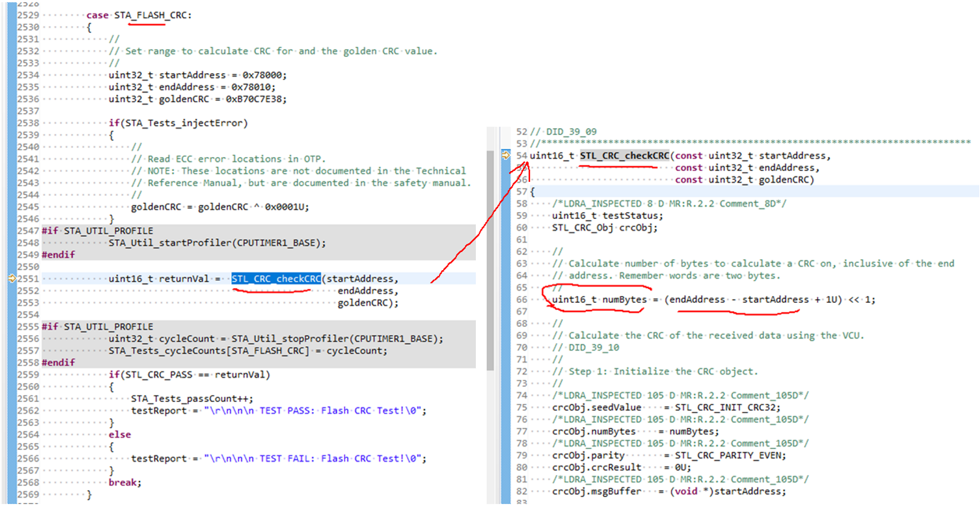Click the STL_CRC_INIT_CRC32 constant
The image size is (980, 507).
click(728, 407)
